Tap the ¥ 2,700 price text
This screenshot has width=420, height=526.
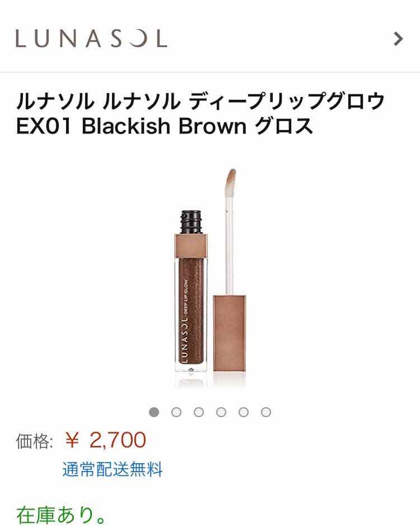[x=105, y=440]
